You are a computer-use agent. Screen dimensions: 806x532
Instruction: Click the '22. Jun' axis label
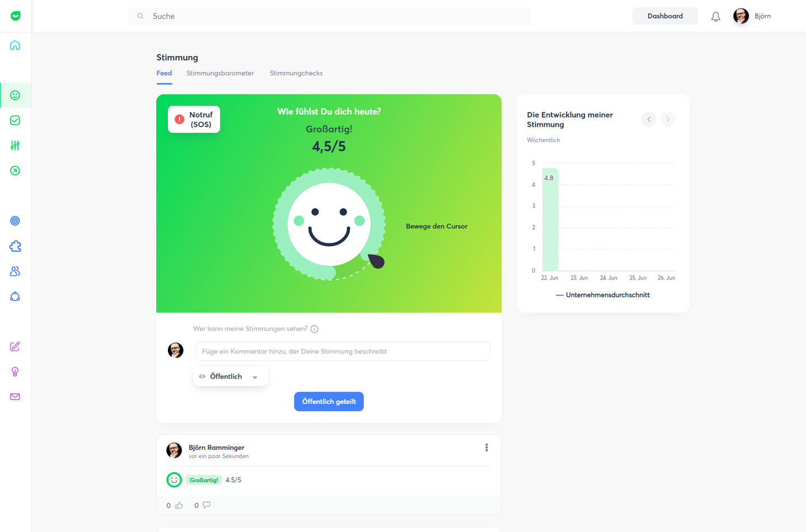550,278
